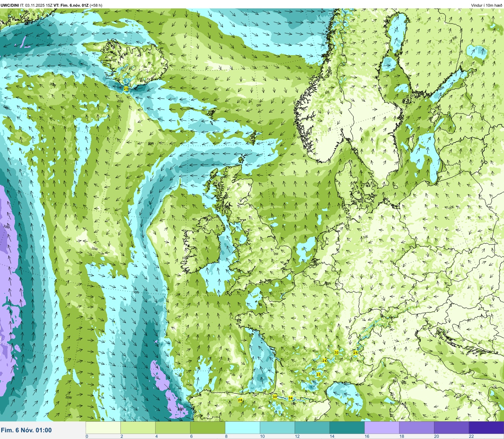Click the legend scale value 14
The height and width of the screenshot is (439, 504).
click(x=332, y=436)
